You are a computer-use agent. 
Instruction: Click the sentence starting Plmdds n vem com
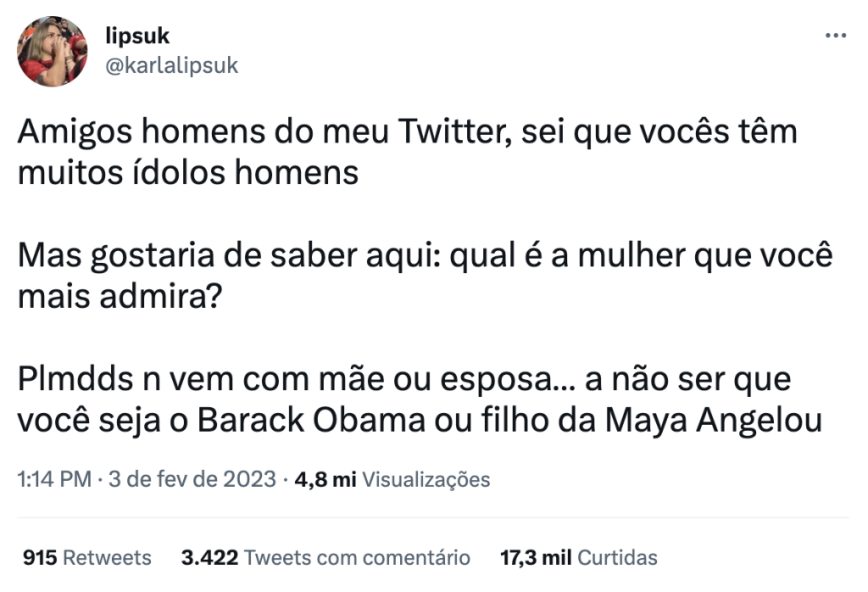420,399
